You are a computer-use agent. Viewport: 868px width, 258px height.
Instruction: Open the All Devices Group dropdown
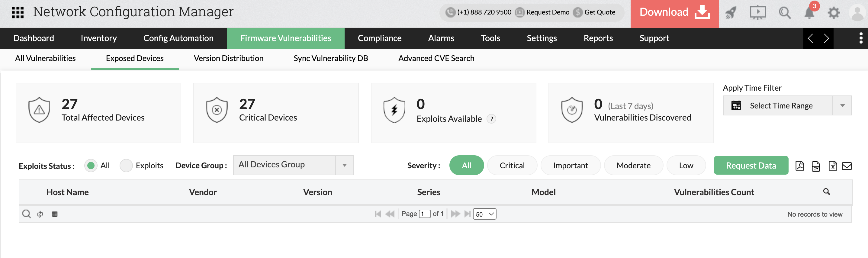(x=293, y=165)
